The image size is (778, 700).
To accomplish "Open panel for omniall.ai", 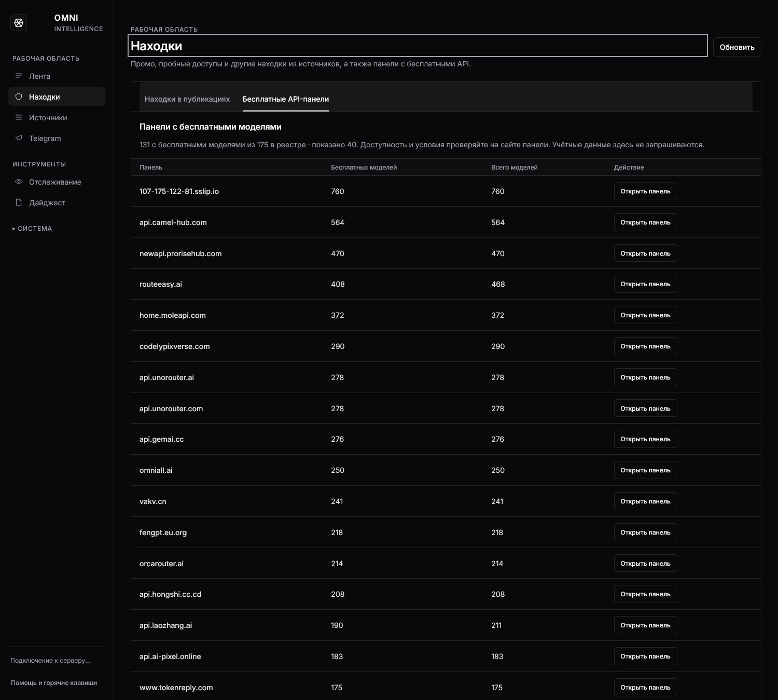I will click(x=645, y=470).
